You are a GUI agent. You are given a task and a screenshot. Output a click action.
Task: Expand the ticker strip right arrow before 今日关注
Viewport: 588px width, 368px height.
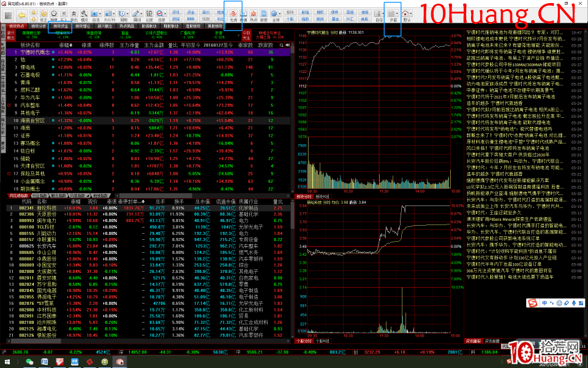pos(239,34)
